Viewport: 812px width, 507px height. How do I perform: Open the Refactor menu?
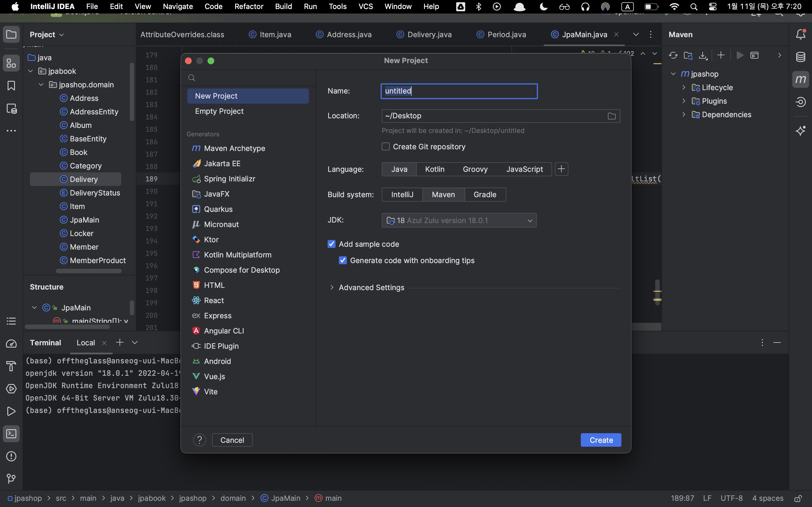(x=249, y=6)
